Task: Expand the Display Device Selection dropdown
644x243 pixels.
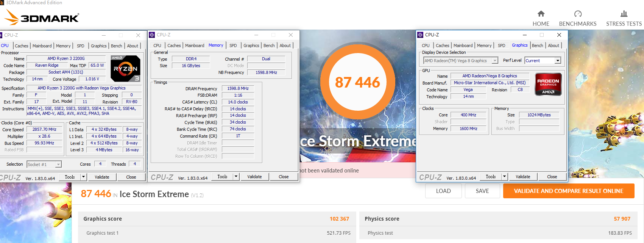Action: pos(495,61)
